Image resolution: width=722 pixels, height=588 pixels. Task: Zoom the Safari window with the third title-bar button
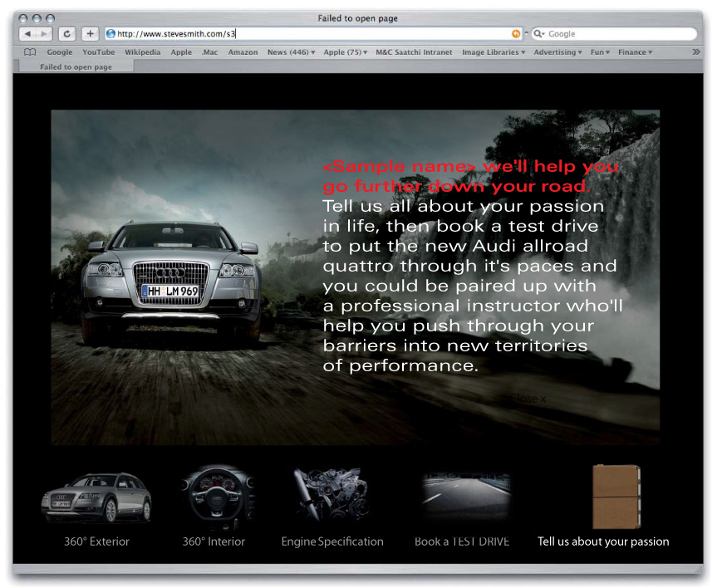coord(50,18)
